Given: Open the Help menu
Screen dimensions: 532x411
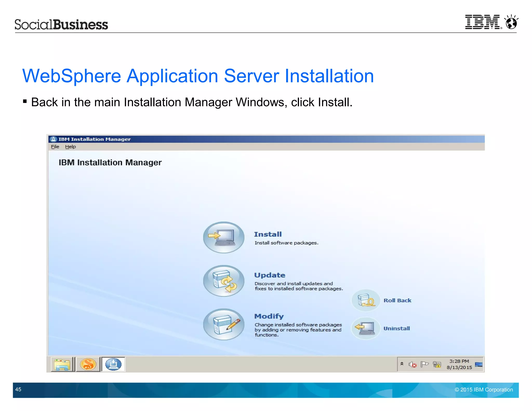Looking at the screenshot, I should pyautogui.click(x=70, y=147).
